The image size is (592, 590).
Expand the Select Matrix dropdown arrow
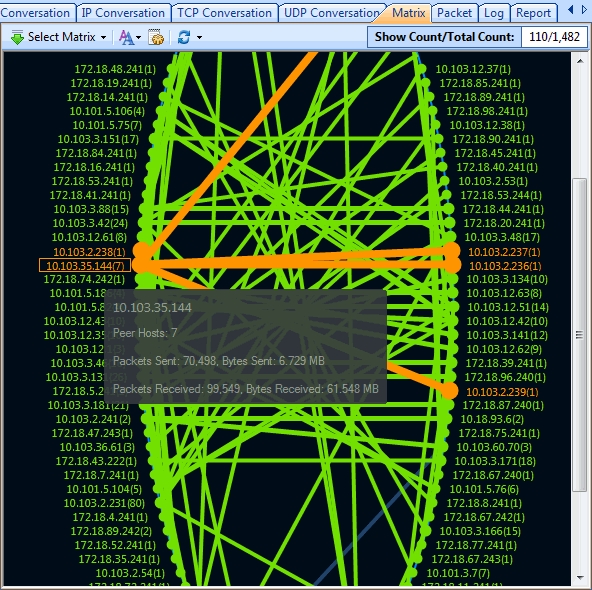click(103, 38)
